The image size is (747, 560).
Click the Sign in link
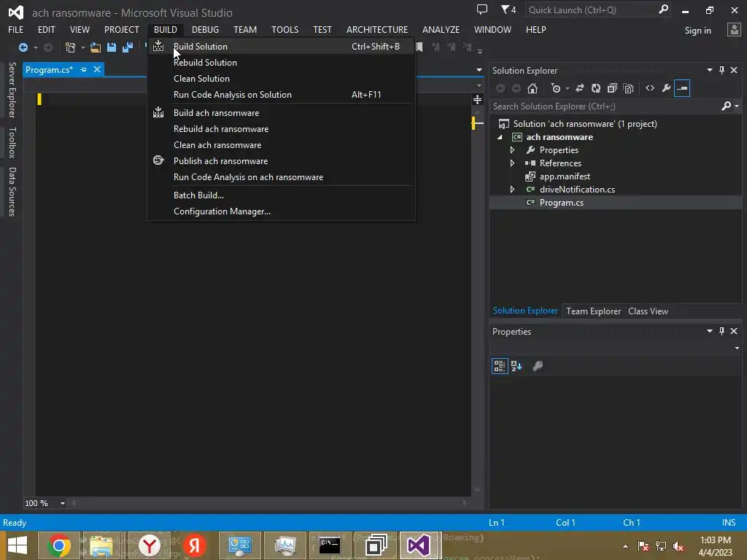pos(697,31)
